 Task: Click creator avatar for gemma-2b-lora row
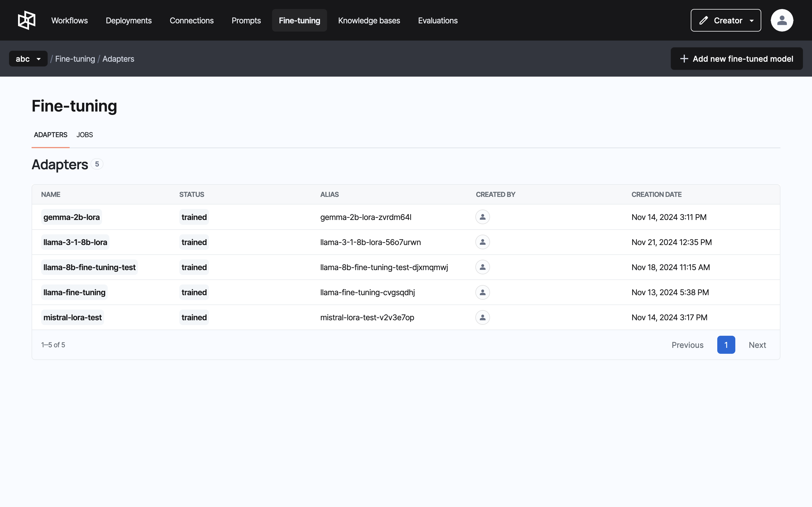point(482,217)
